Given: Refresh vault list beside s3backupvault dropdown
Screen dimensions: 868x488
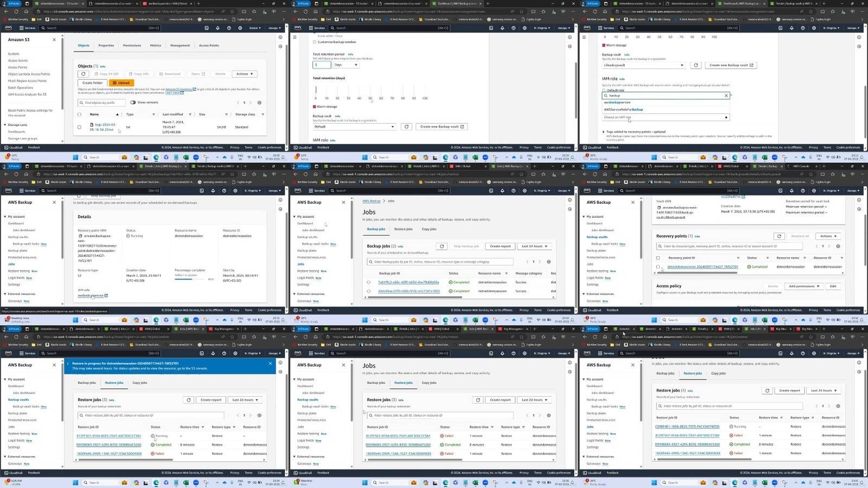Looking at the screenshot, I should tap(695, 65).
